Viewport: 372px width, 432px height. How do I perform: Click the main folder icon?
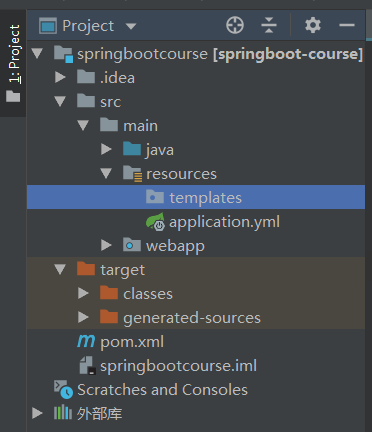click(109, 125)
